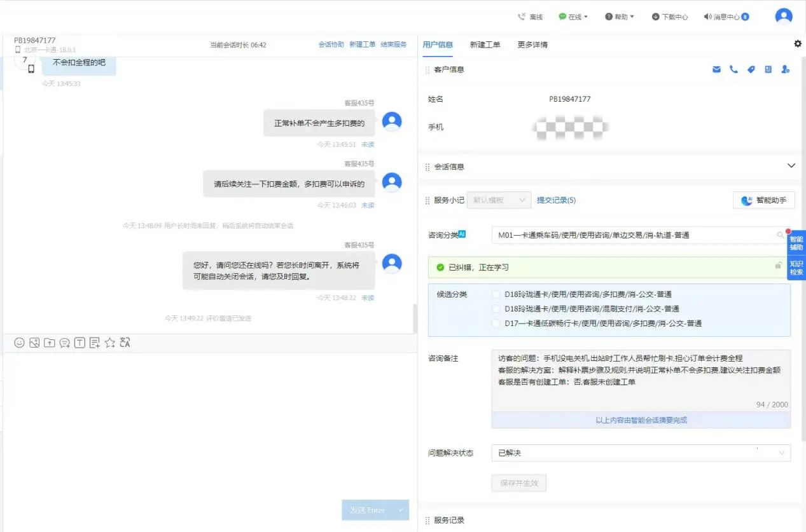Select first candidate D18玲珑通卡 多扣费 radio
The height and width of the screenshot is (532, 806).
pyautogui.click(x=496, y=294)
